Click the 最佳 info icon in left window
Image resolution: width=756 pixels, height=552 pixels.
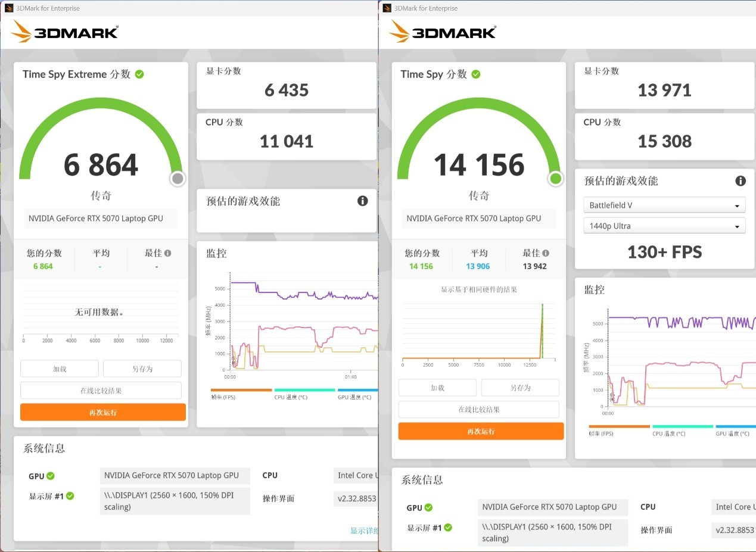(168, 253)
